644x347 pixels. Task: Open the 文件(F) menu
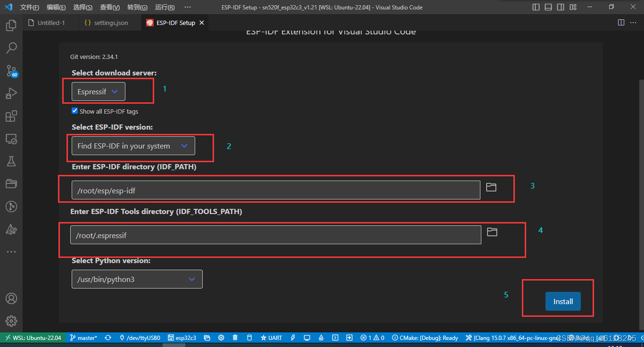[30, 7]
